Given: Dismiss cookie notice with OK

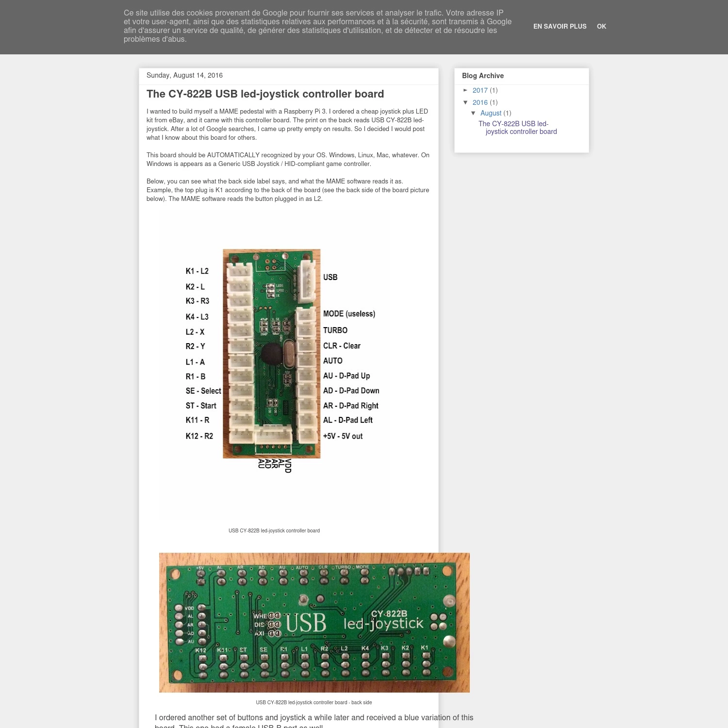Looking at the screenshot, I should point(601,26).
